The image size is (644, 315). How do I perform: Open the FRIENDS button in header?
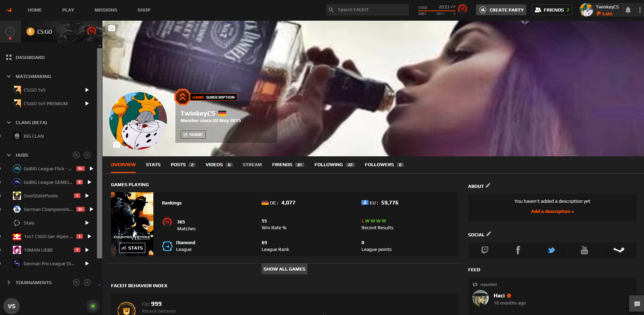tap(552, 10)
